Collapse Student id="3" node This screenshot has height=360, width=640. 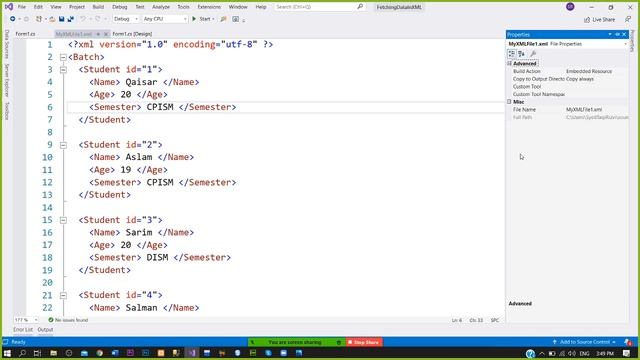[x=63, y=220]
